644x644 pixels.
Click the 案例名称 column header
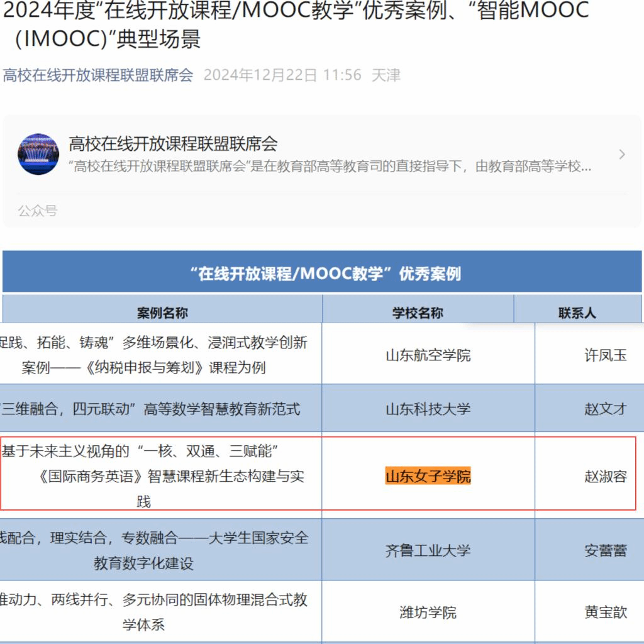(162, 313)
